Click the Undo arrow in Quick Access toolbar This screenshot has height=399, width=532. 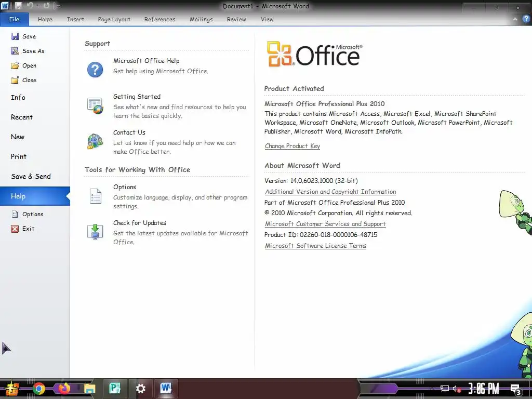coord(30,6)
